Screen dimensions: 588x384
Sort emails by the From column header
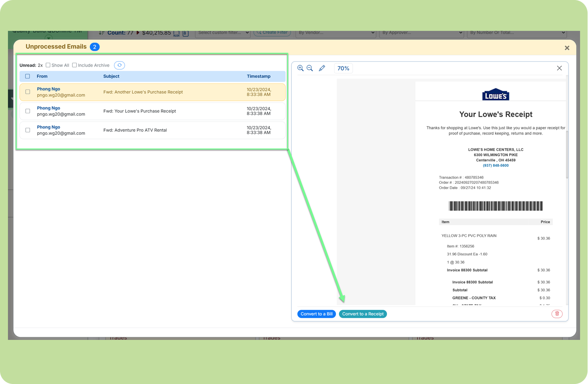pos(42,76)
